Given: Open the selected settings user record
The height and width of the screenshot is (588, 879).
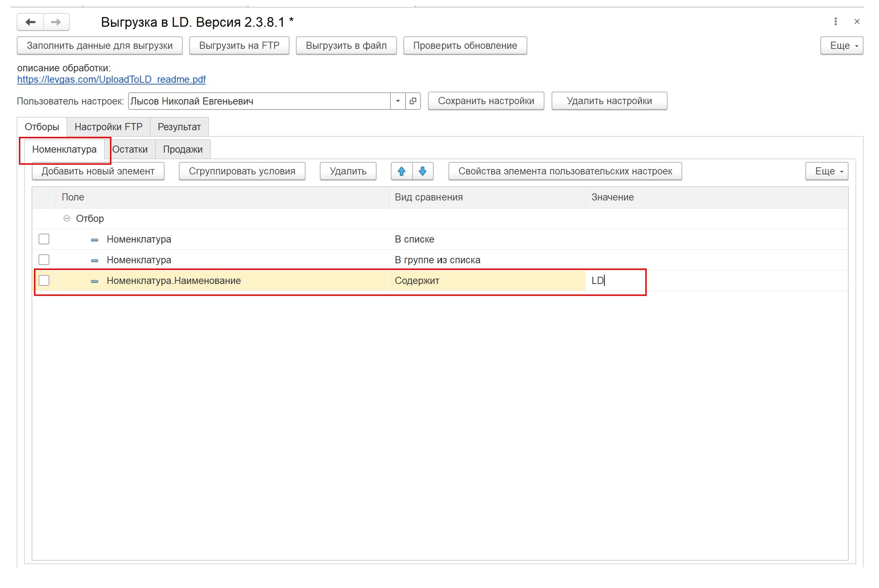Looking at the screenshot, I should pos(413,101).
